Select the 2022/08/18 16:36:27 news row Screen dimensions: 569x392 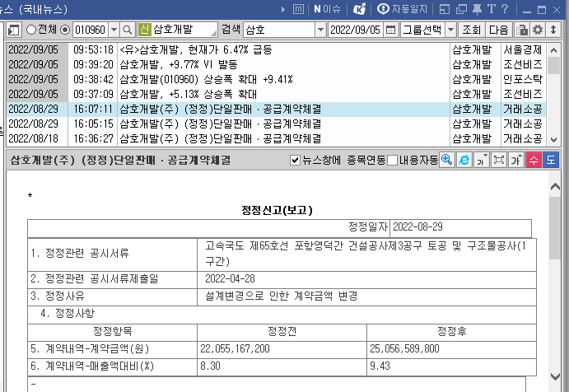click(x=276, y=138)
